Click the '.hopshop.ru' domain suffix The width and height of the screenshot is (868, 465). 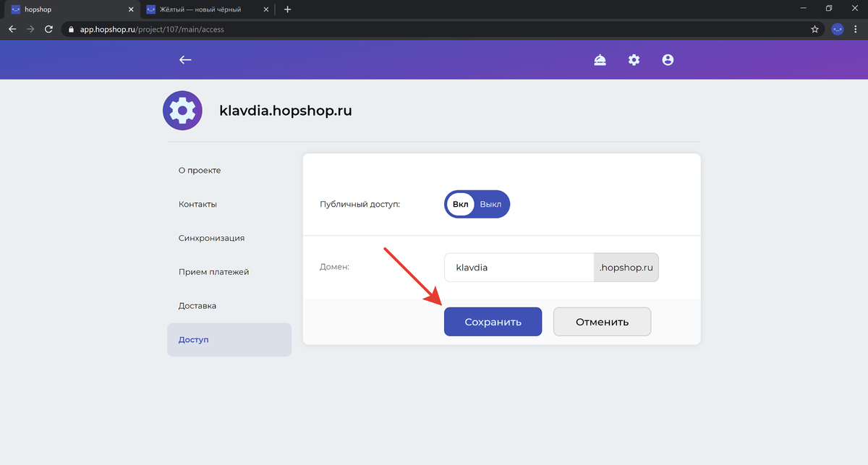(626, 267)
